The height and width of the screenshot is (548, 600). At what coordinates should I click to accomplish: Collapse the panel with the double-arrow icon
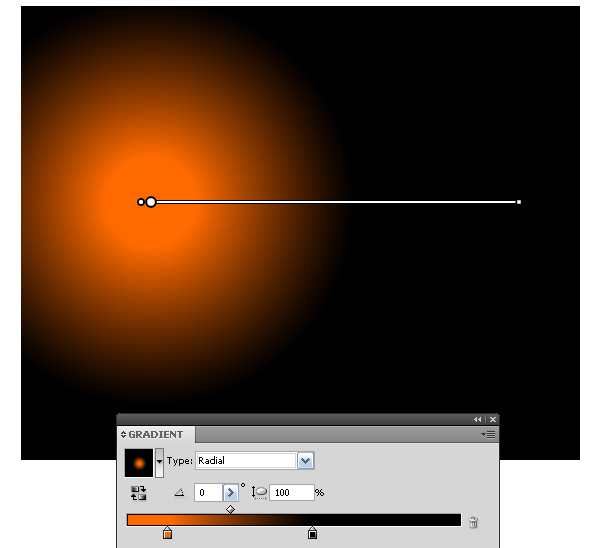tap(478, 419)
